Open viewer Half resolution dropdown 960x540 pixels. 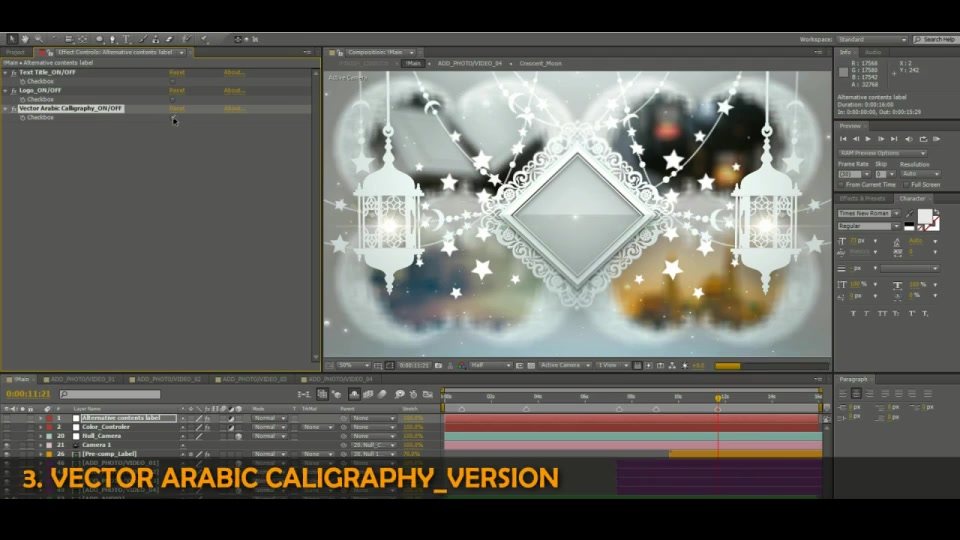coord(490,366)
